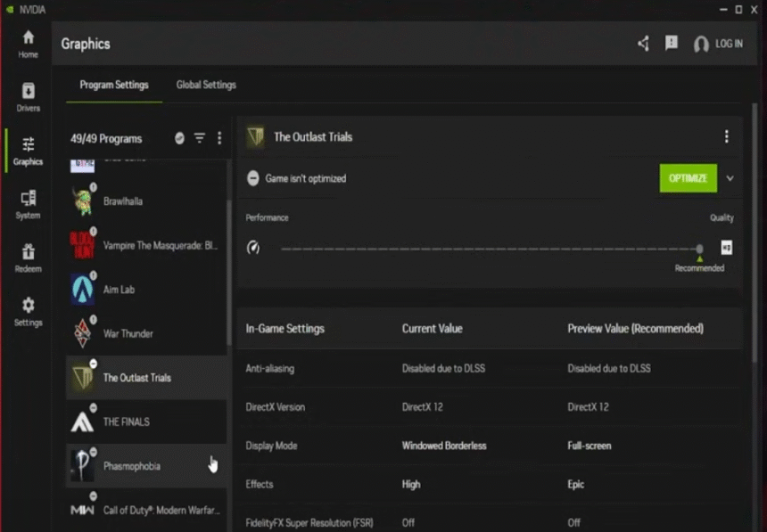Open the NVIDIA app Settings

point(28,314)
